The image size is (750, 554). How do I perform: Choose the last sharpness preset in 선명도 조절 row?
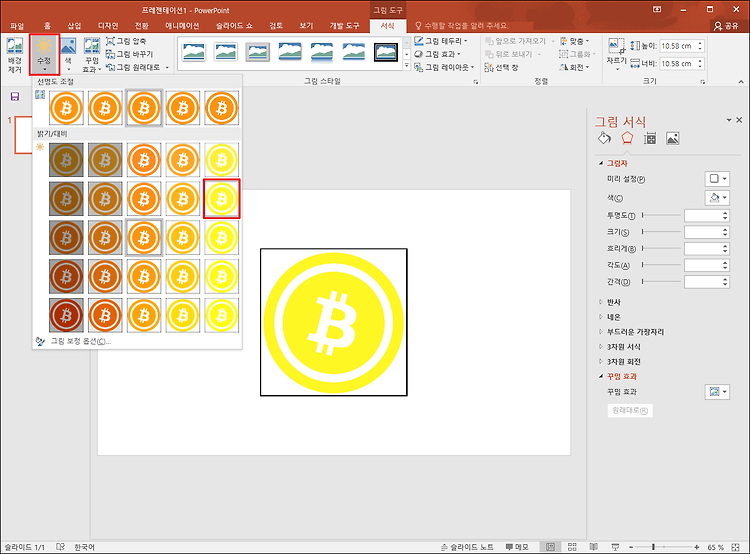click(221, 108)
